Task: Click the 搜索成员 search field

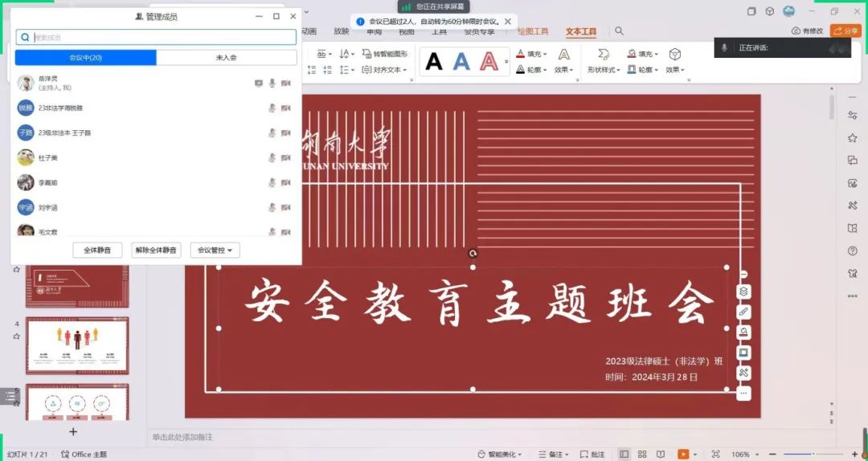Action: pyautogui.click(x=161, y=37)
